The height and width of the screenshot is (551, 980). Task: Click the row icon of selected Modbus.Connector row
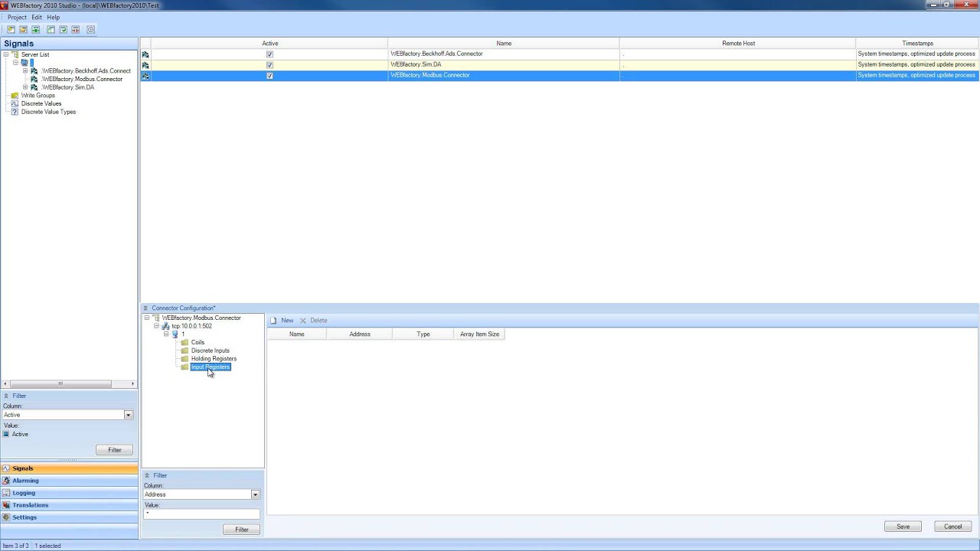145,76
